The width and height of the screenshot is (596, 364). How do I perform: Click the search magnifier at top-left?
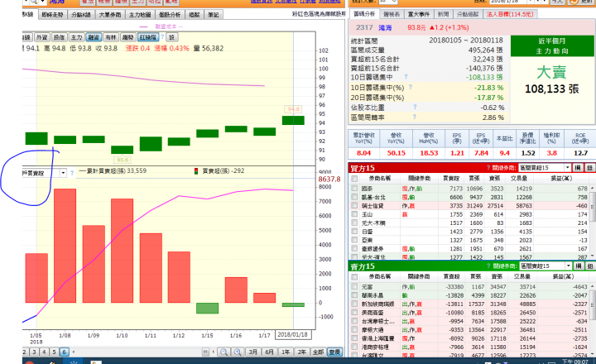point(33,2)
